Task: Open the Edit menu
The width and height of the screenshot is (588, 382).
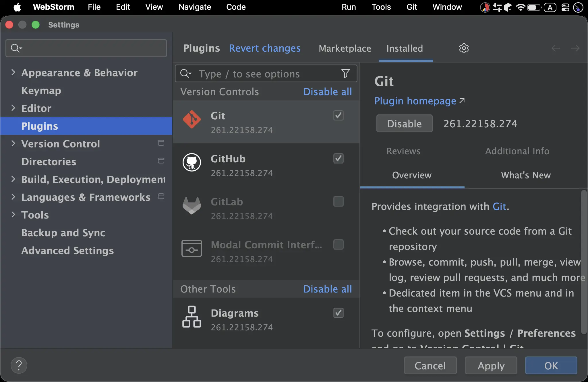Action: point(123,7)
